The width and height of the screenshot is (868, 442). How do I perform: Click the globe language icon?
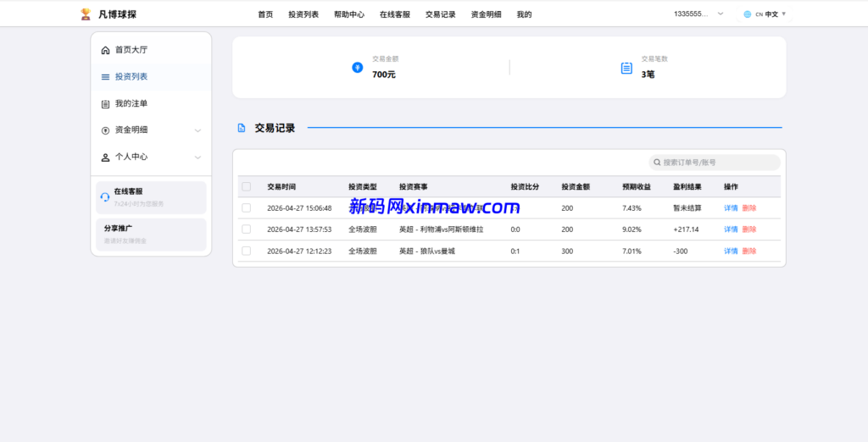[748, 14]
